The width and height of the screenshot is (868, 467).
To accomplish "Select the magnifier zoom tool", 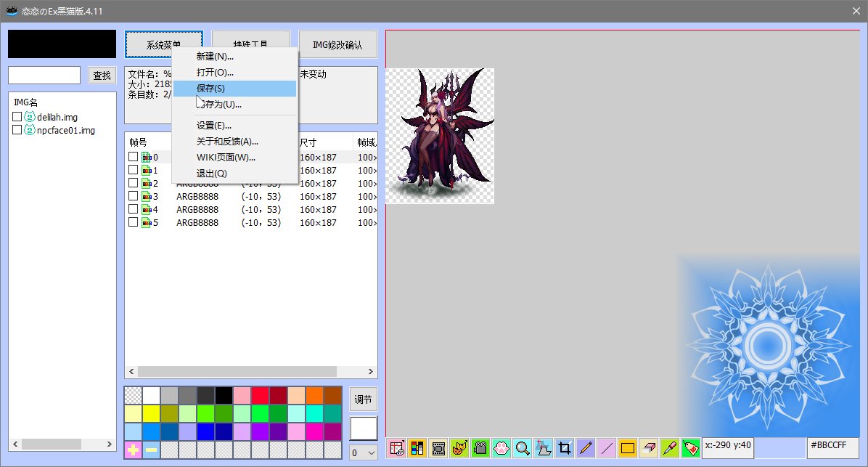I will click(523, 448).
